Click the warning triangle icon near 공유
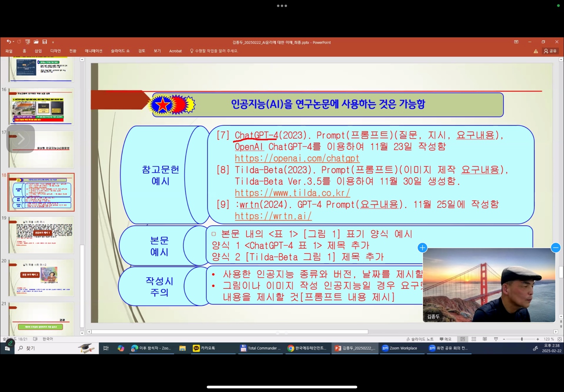564x392 pixels. [536, 51]
